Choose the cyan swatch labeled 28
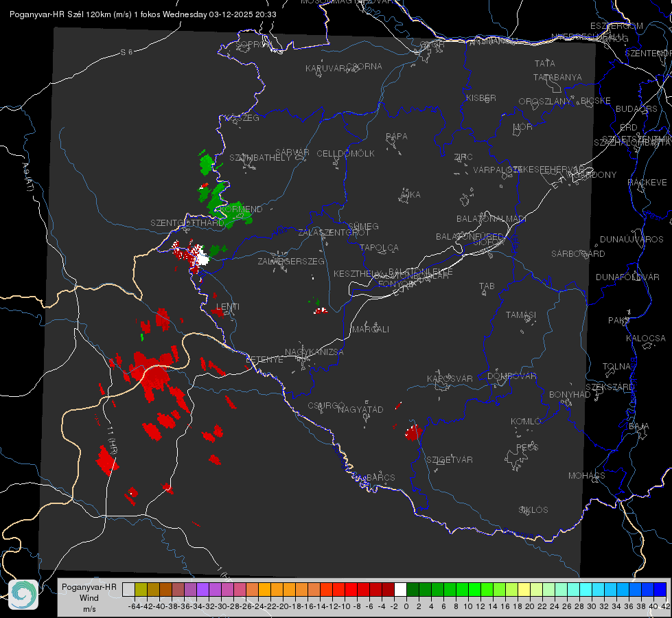 [586, 590]
